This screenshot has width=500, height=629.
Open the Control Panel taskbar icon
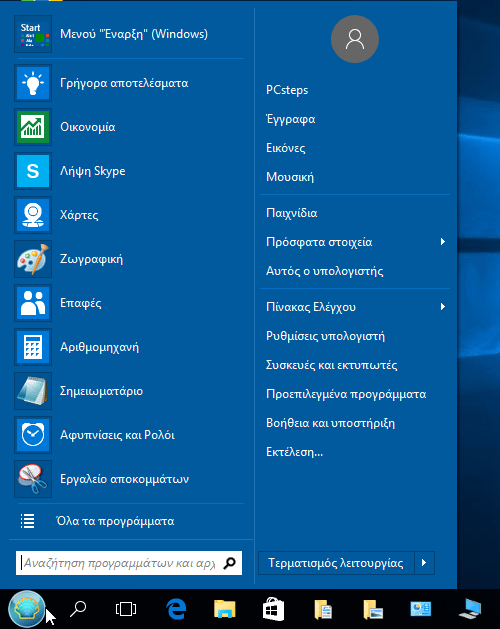[x=421, y=609]
